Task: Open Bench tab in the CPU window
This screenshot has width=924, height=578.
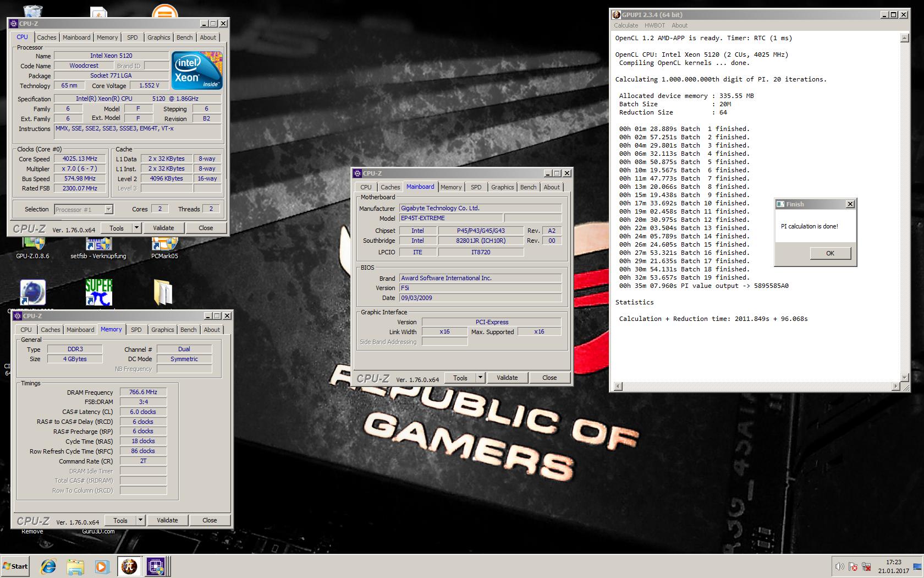Action: click(185, 37)
